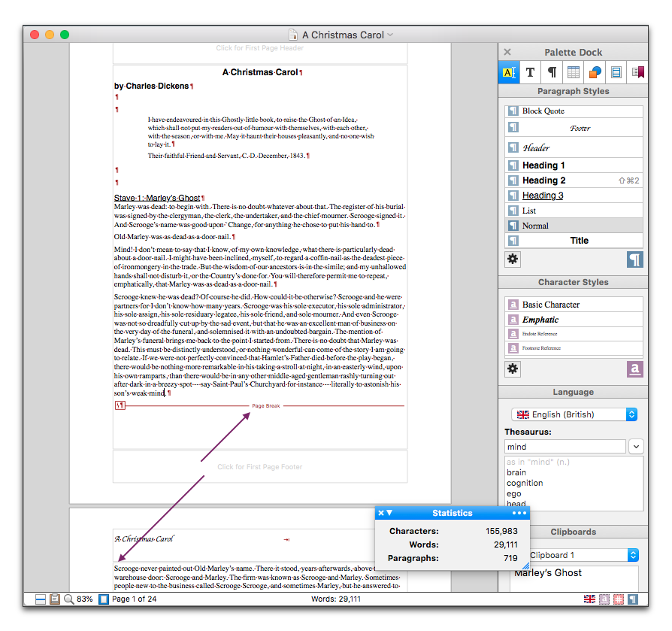Click the paragraph style pilcrow icon in status bar
This screenshot has width=672, height=631.
click(633, 599)
